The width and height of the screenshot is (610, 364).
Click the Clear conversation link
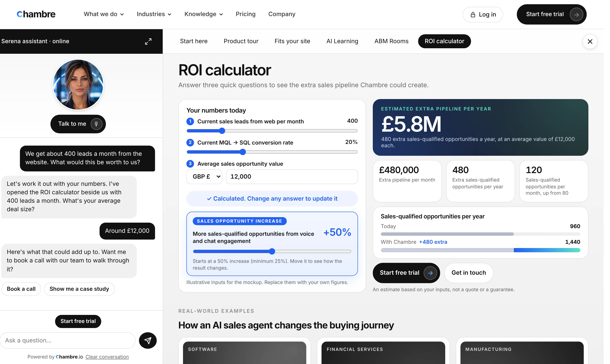tap(107, 357)
